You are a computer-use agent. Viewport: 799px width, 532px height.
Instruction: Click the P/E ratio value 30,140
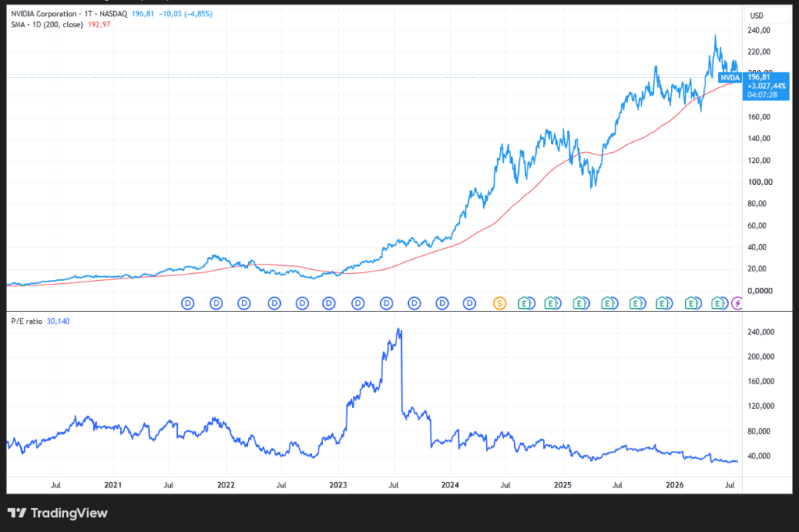coord(58,321)
